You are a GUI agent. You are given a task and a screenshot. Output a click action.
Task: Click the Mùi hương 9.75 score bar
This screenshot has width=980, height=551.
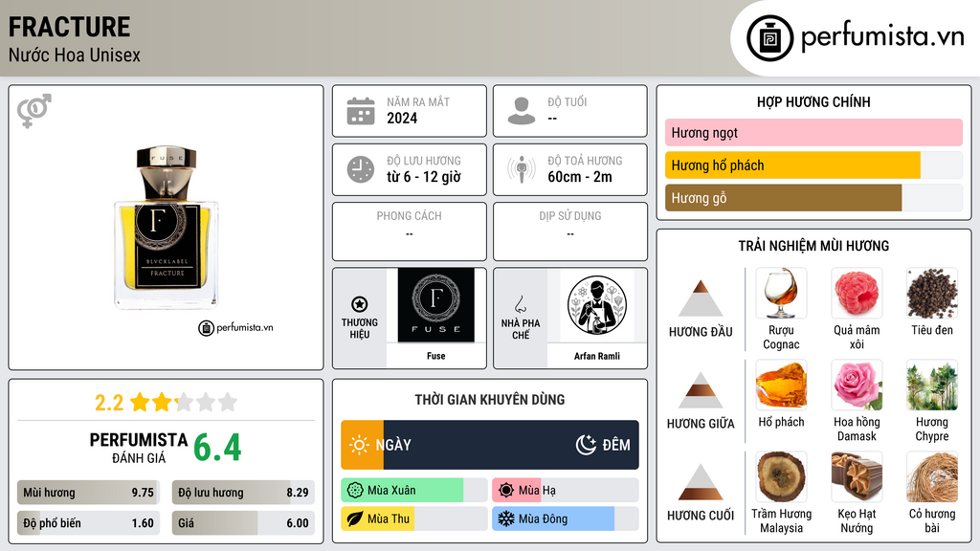88,493
